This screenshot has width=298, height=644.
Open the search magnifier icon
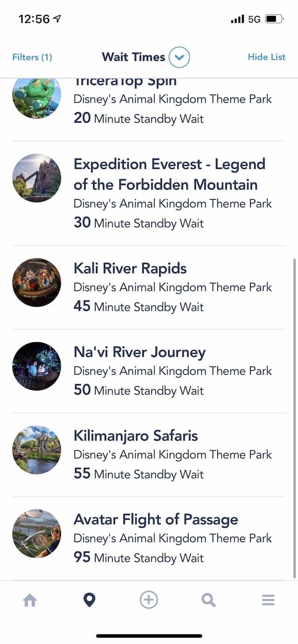(209, 600)
